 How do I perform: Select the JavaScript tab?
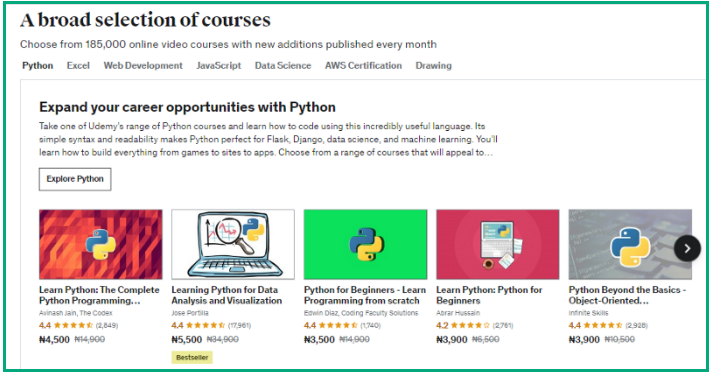click(x=219, y=65)
